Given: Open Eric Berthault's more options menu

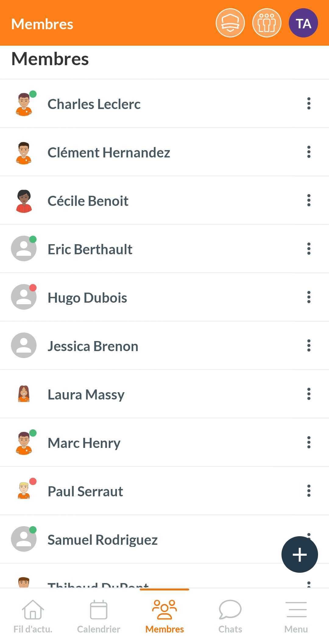Looking at the screenshot, I should tap(309, 249).
